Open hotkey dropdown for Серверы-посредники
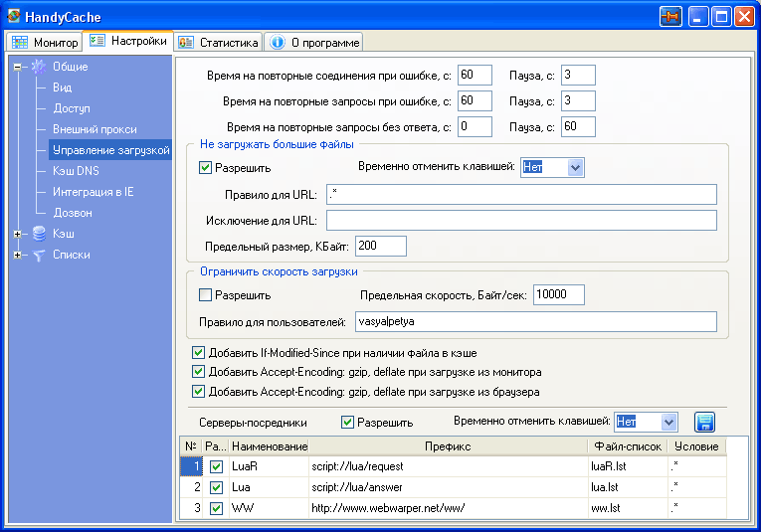 tap(668, 422)
